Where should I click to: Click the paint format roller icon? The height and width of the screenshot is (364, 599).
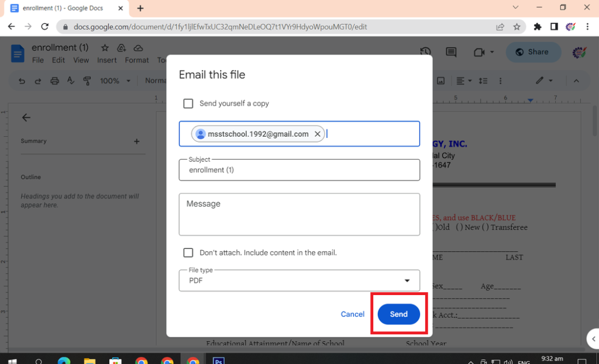pos(87,81)
